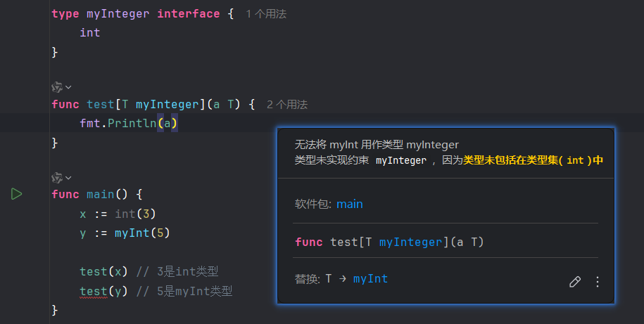
Task: Click the AI icon above func test
Action: tap(57, 87)
